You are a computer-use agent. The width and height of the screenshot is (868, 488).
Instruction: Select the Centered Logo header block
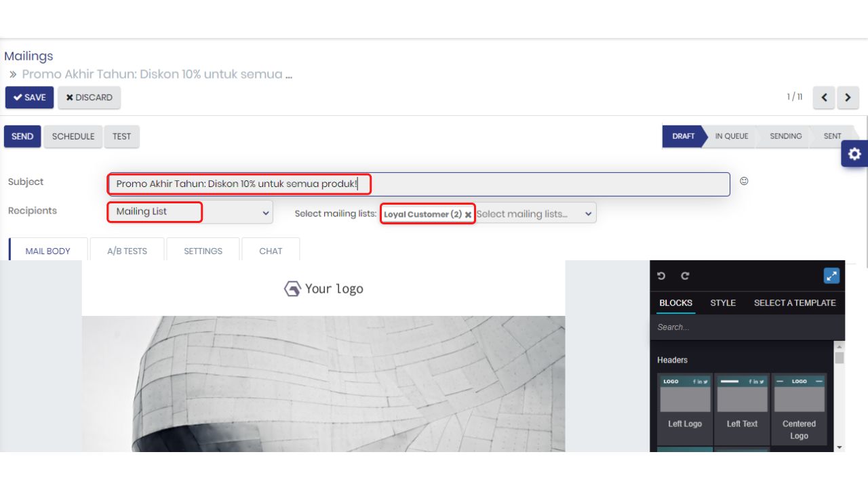[x=799, y=409]
